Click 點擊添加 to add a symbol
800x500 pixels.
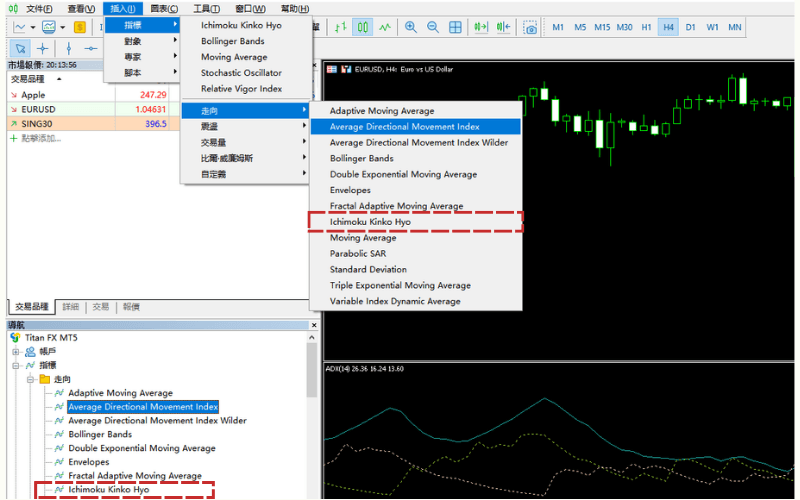coord(44,138)
